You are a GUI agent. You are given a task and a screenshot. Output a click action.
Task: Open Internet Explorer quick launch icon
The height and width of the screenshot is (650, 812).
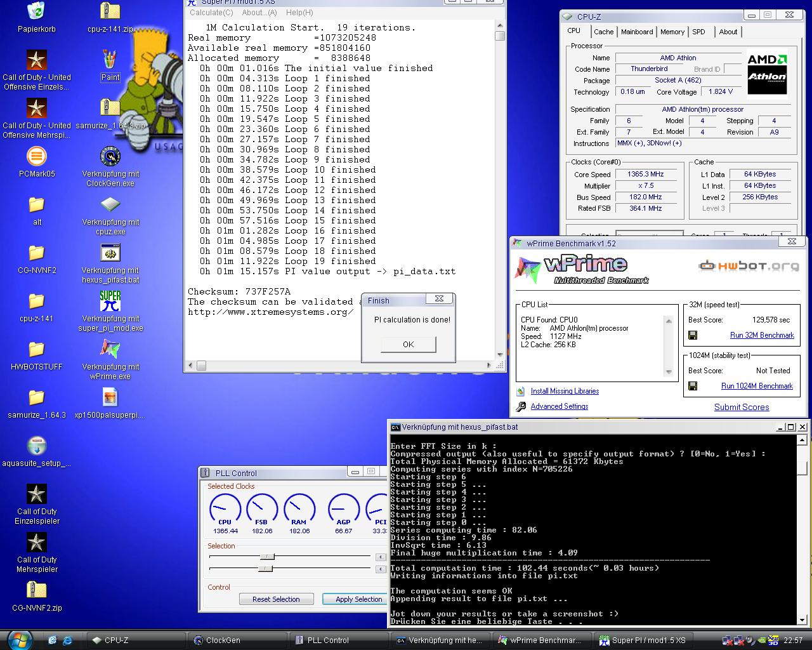pyautogui.click(x=67, y=640)
